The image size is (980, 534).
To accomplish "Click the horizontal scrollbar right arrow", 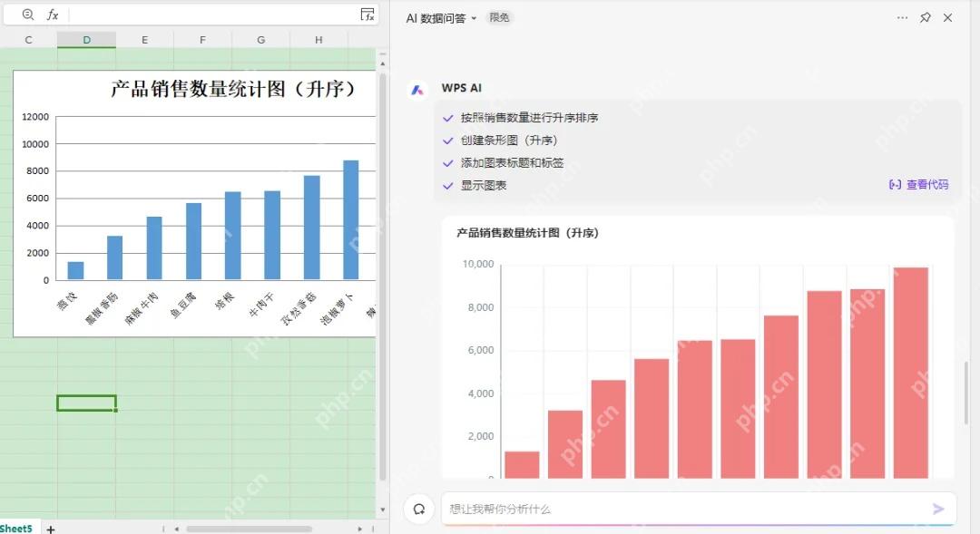I will (x=360, y=529).
